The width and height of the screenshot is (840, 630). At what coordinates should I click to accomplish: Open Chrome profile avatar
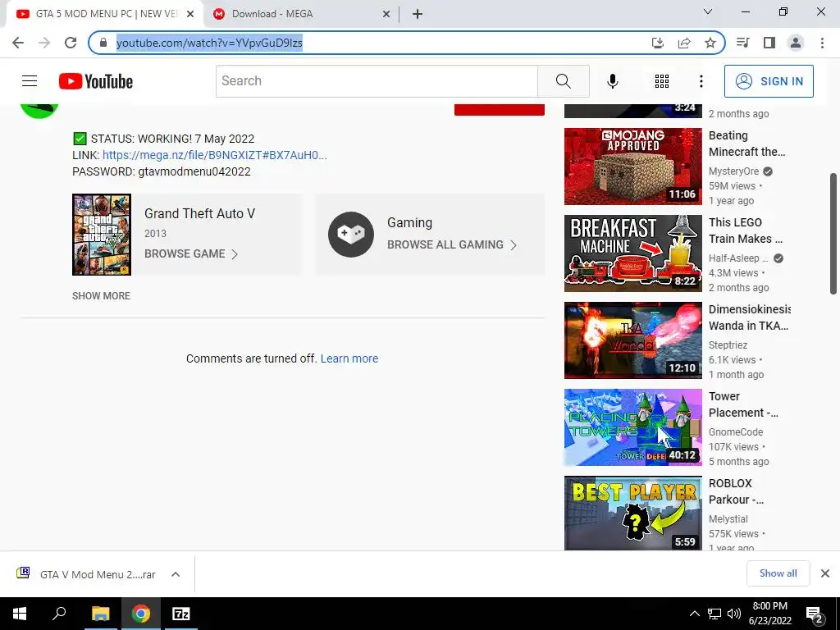pos(796,43)
